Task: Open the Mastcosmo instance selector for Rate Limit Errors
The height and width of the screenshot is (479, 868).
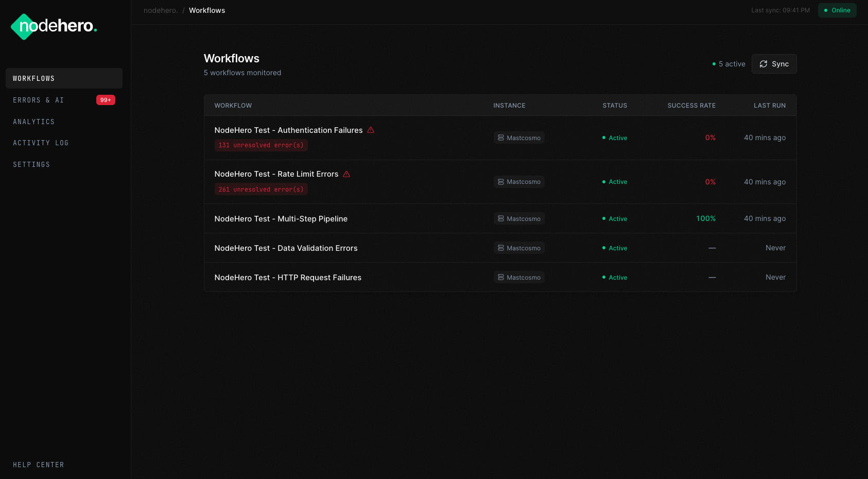Action: pos(518,181)
